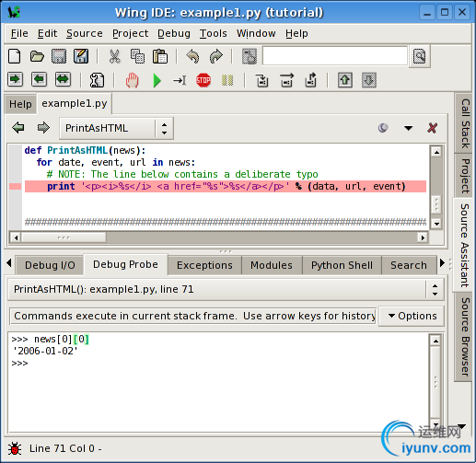This screenshot has height=463, width=476.
Task: Open the Tools menu
Action: pos(214,33)
